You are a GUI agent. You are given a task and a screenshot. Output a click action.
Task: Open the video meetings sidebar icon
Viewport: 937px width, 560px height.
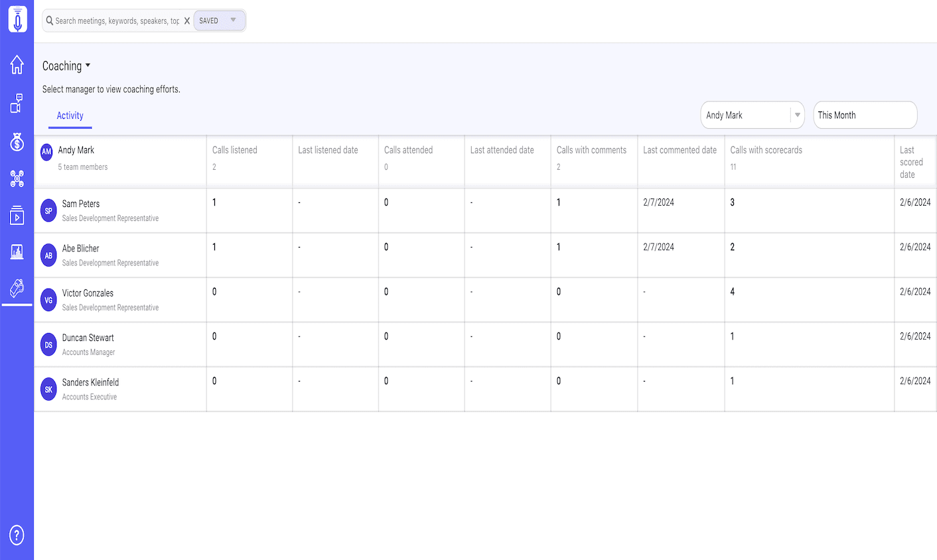[17, 103]
